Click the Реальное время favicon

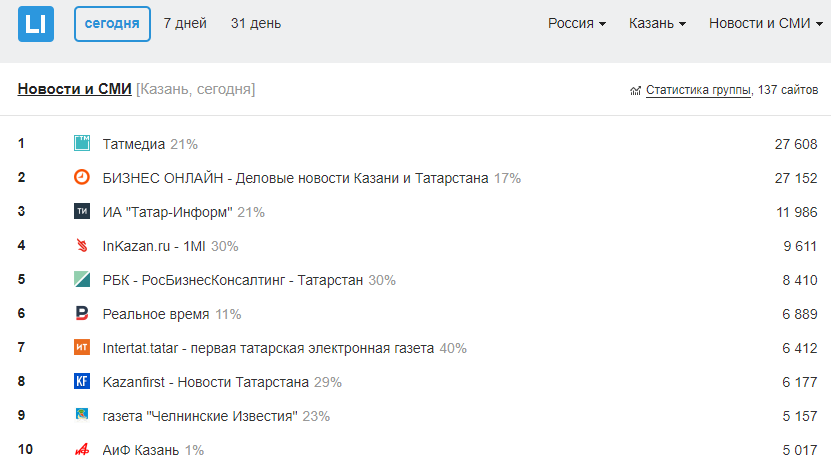(82, 313)
